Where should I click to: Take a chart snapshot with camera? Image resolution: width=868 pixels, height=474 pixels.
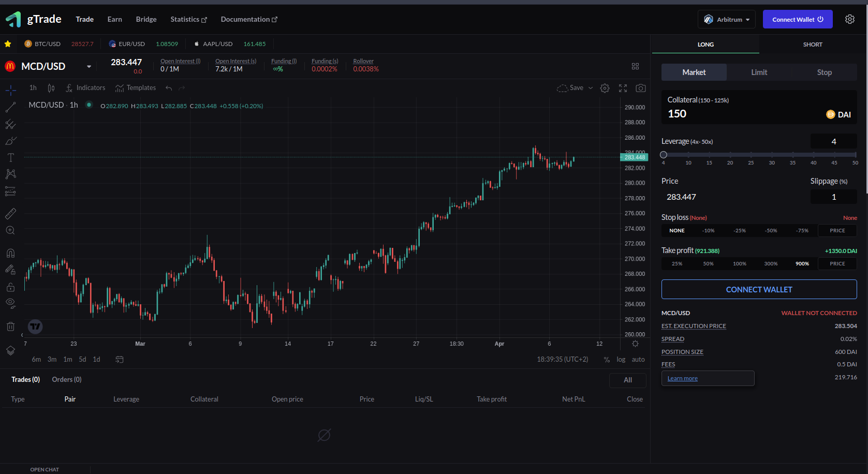pyautogui.click(x=641, y=88)
